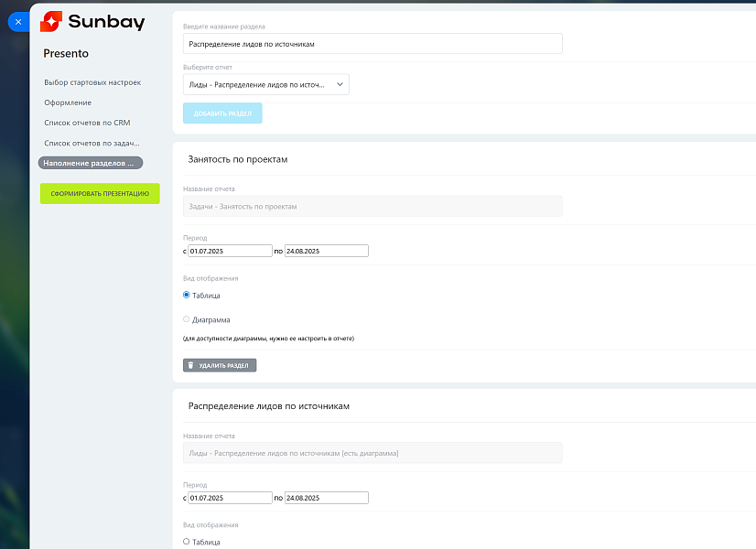The height and width of the screenshot is (549, 756).
Task: Click the 'Добавить раздел' button
Action: point(222,113)
